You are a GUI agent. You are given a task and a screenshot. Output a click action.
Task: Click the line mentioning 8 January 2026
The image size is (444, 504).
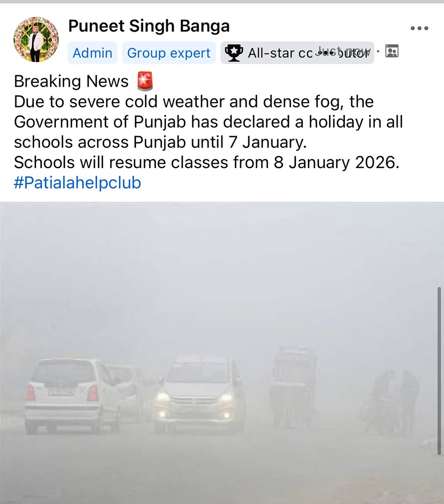(x=207, y=162)
